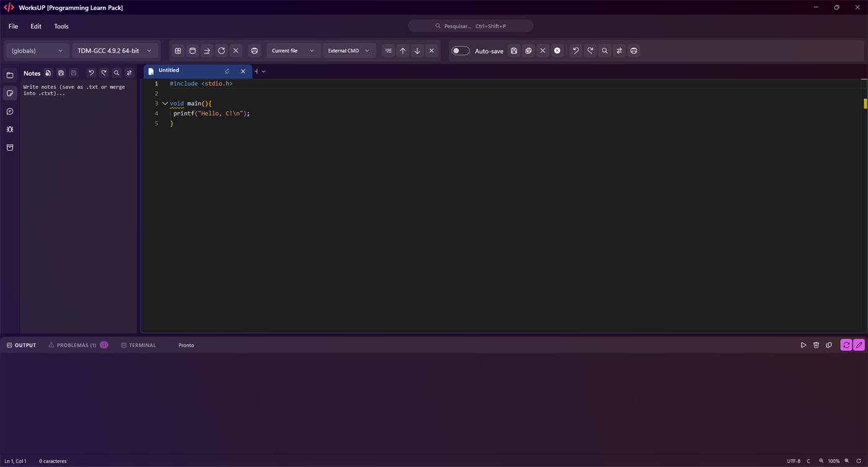Screen dimensions: 868x467
Task: Open the notes panel icon in the sidebar
Action: coord(10,93)
